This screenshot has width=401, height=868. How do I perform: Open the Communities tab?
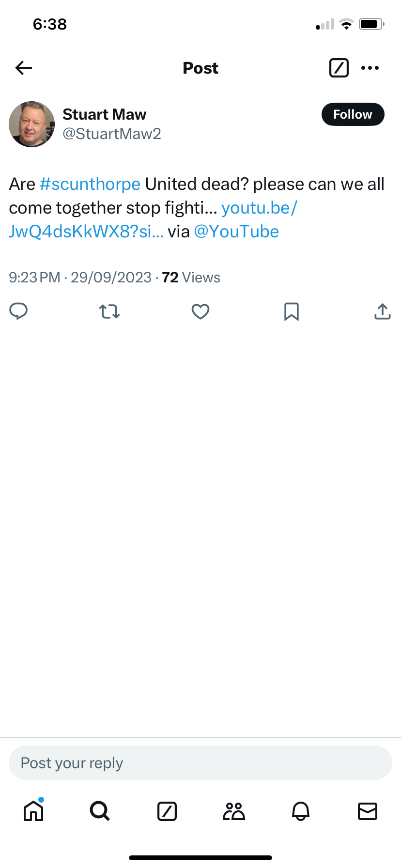point(234,811)
